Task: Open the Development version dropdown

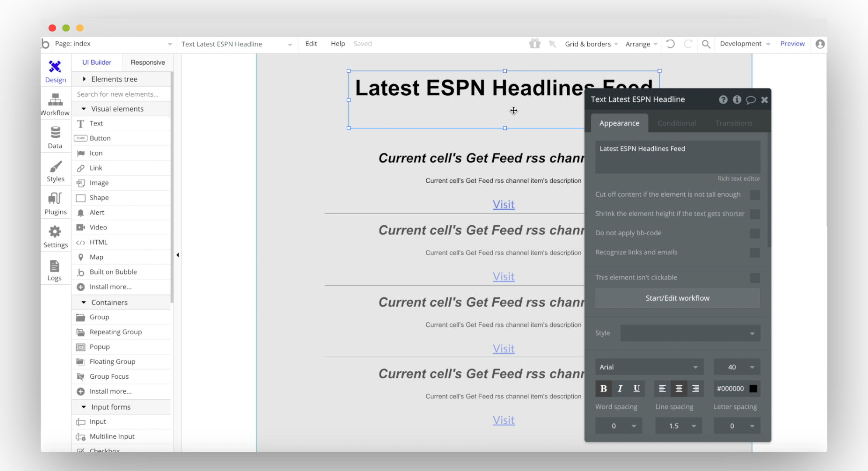Action: (x=745, y=44)
